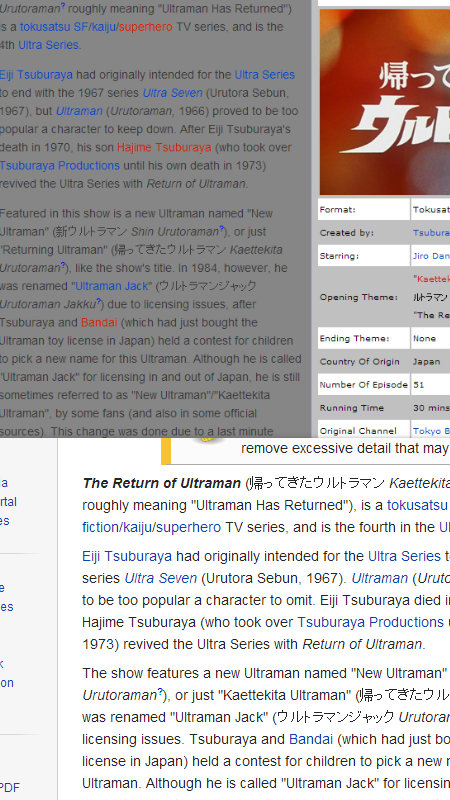Screen dimensions: 450x800
Task: Click the Ultraman Jack link
Action: [x=111, y=286]
